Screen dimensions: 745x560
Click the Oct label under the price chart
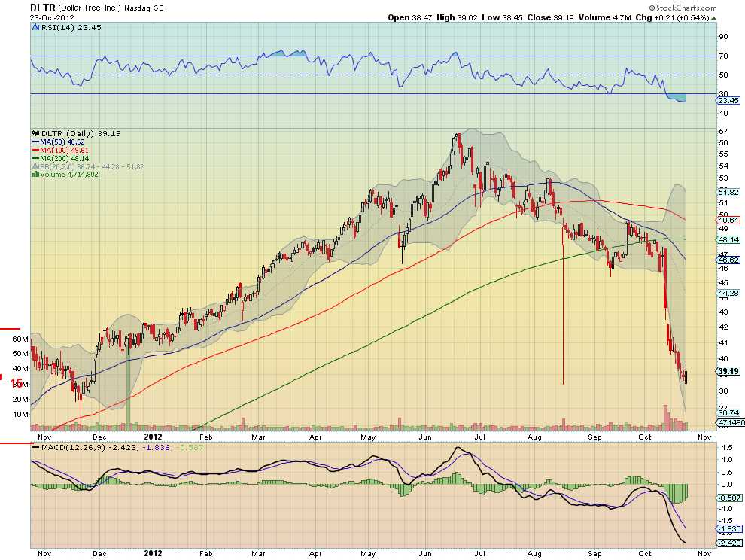click(x=645, y=437)
